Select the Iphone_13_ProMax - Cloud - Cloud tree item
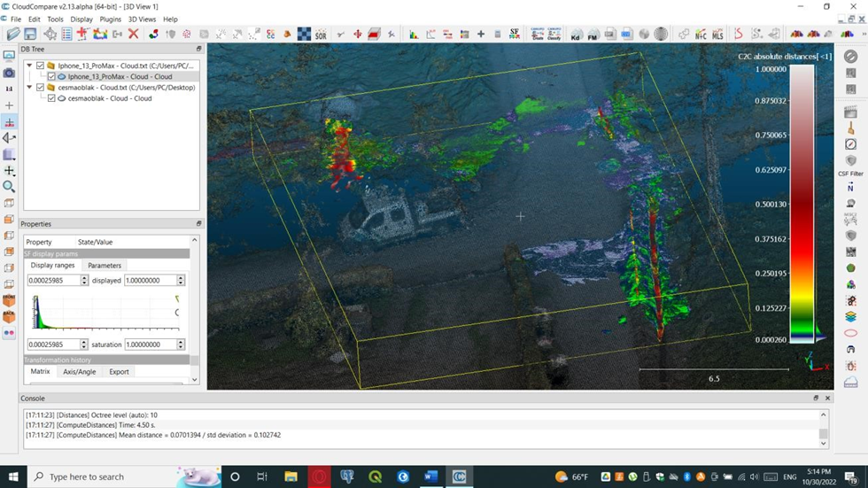Image resolution: width=868 pixels, height=488 pixels. click(120, 76)
